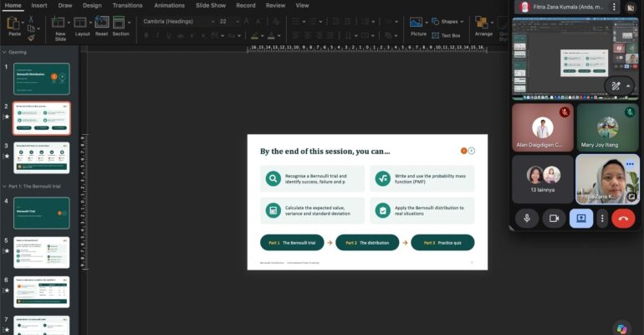The width and height of the screenshot is (644, 335).
Task: Click the Section icon
Action: click(119, 23)
